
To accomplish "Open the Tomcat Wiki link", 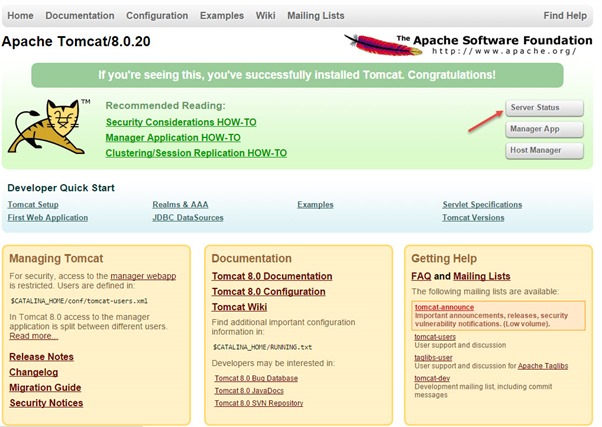I will [240, 307].
